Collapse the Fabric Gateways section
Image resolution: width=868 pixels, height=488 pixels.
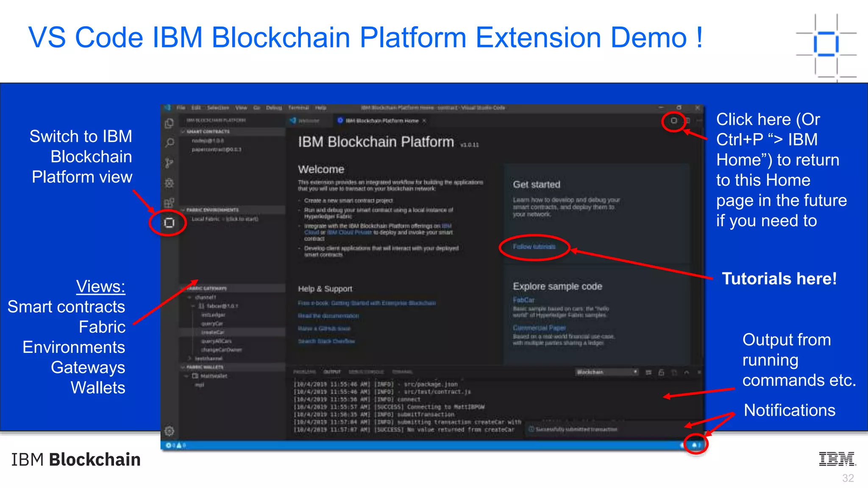[232, 288]
